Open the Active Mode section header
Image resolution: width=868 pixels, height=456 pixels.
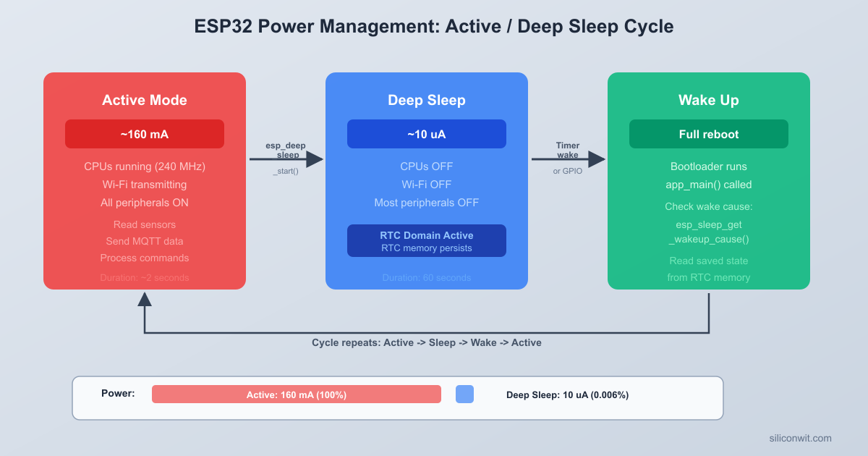[x=145, y=100]
